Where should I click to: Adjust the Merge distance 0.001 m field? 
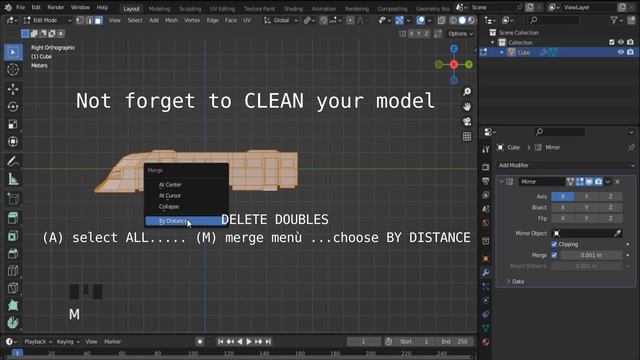(x=591, y=255)
